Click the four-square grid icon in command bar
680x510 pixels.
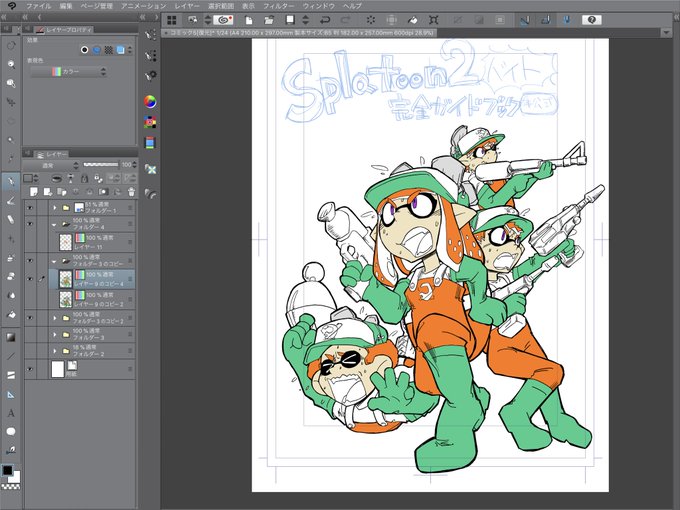(x=172, y=20)
